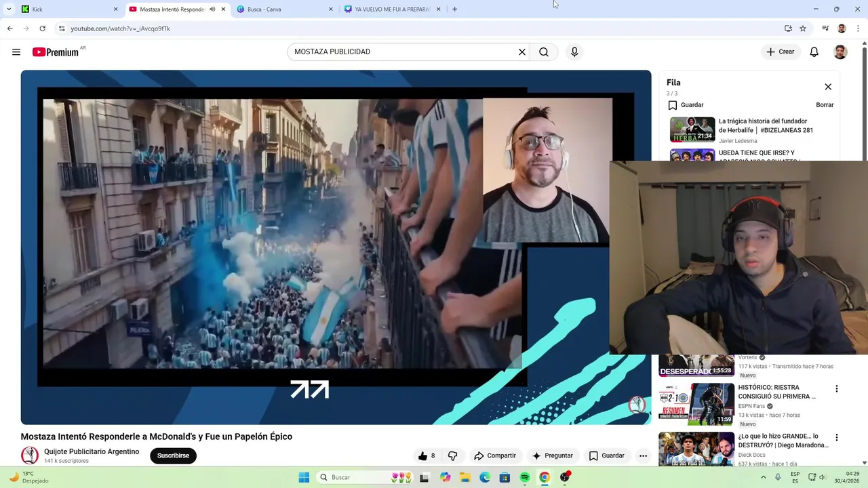Open Task View on the taskbar

click(x=425, y=477)
